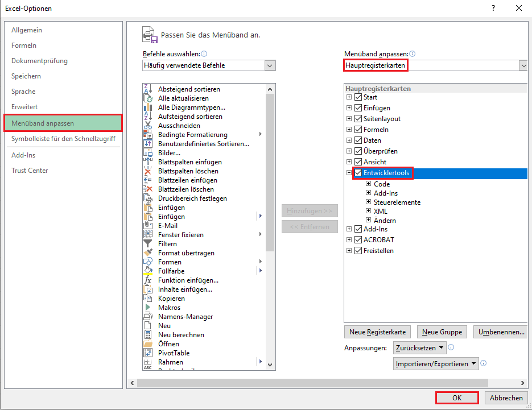Click the Neue Registerkarte button
The width and height of the screenshot is (532, 410).
378,332
